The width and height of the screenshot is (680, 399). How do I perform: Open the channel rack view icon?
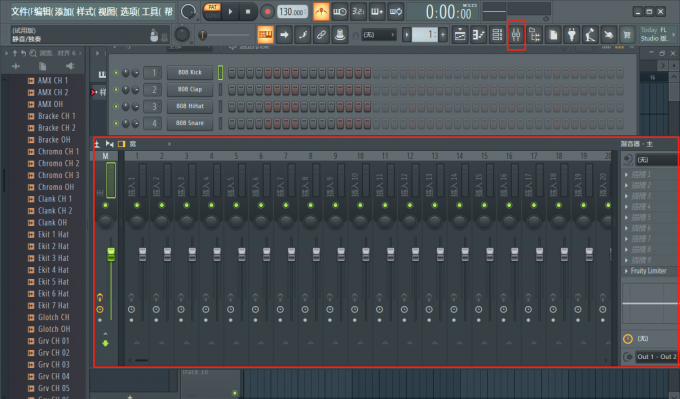(x=497, y=35)
